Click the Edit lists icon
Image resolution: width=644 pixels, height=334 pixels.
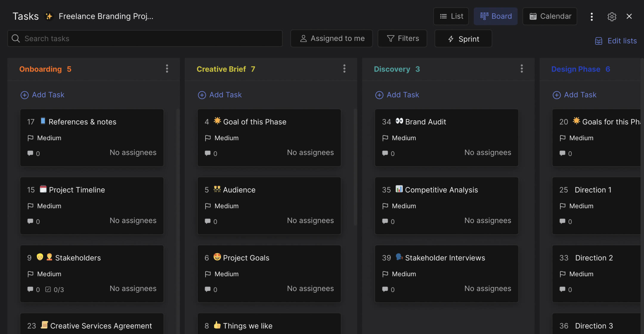tap(599, 41)
